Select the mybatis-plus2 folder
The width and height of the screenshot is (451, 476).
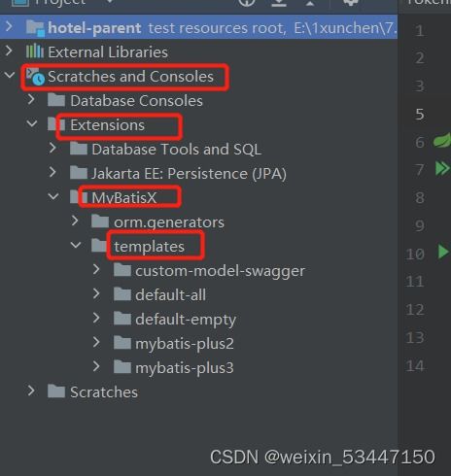(x=185, y=344)
